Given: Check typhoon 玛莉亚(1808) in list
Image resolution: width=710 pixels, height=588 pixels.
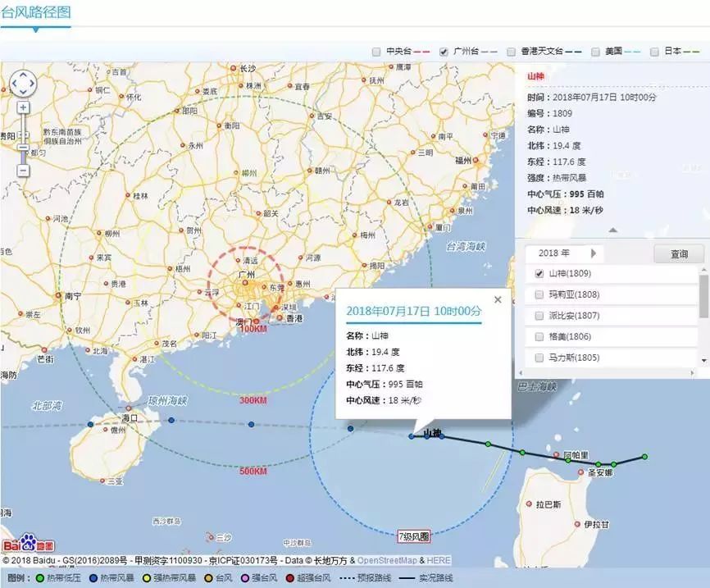Looking at the screenshot, I should tap(539, 295).
